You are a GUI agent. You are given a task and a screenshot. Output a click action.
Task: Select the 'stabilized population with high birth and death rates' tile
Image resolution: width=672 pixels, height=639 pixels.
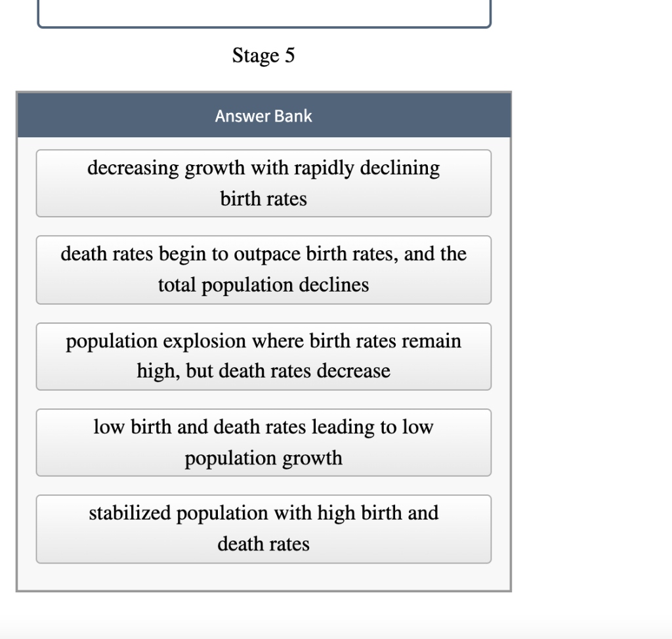click(263, 529)
